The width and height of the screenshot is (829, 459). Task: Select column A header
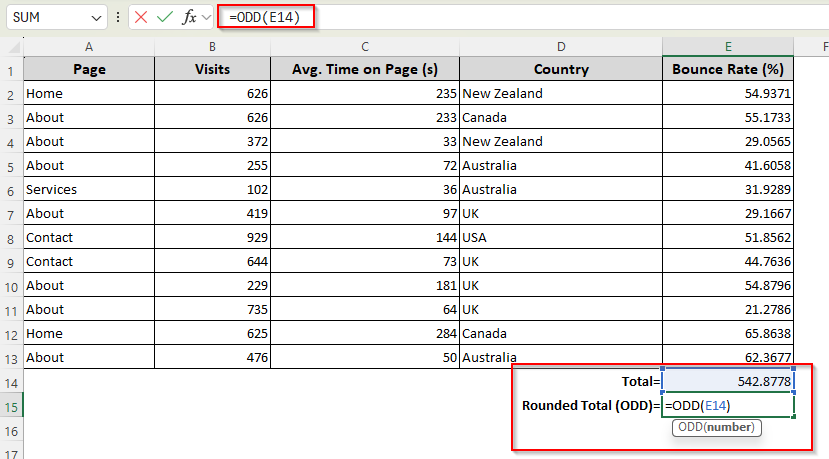click(x=89, y=47)
